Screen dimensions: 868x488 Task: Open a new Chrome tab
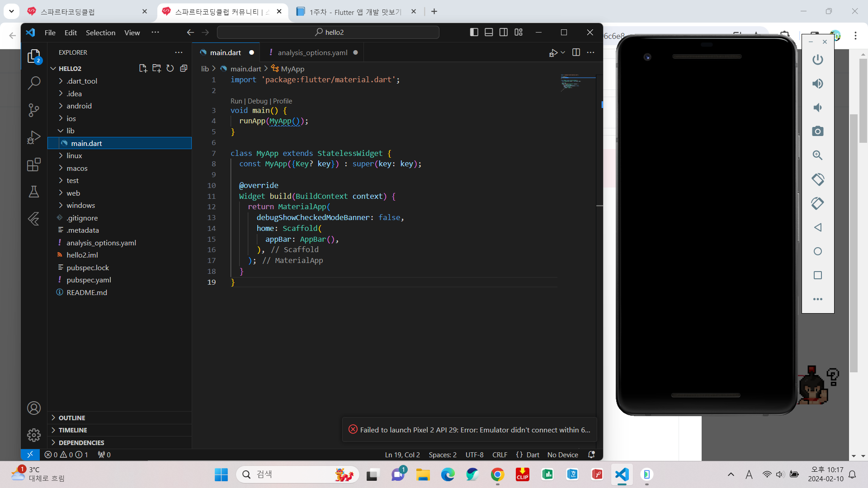coord(434,11)
